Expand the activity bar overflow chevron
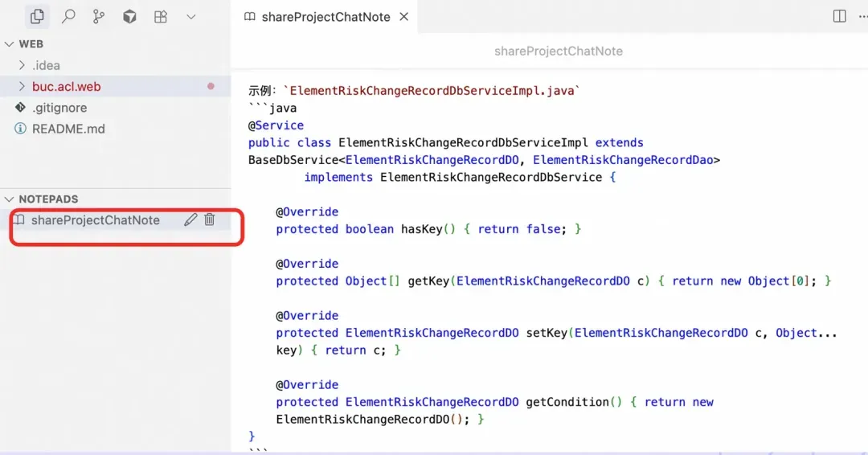The width and height of the screenshot is (868, 455). point(191,17)
